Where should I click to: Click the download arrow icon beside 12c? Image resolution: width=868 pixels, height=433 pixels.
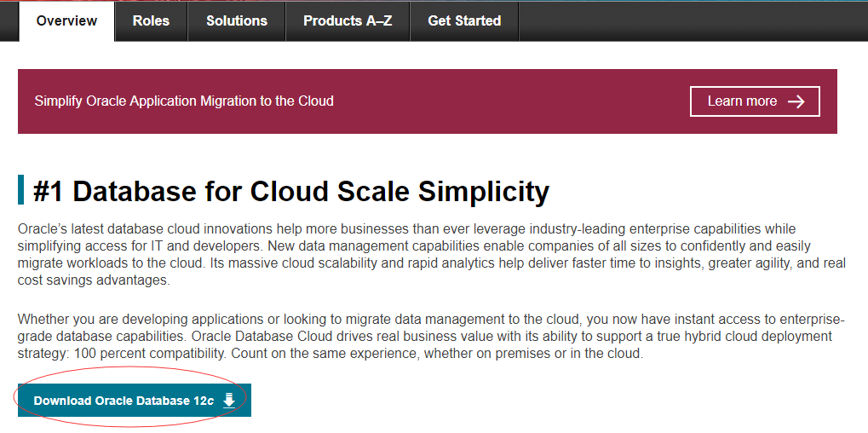(228, 401)
